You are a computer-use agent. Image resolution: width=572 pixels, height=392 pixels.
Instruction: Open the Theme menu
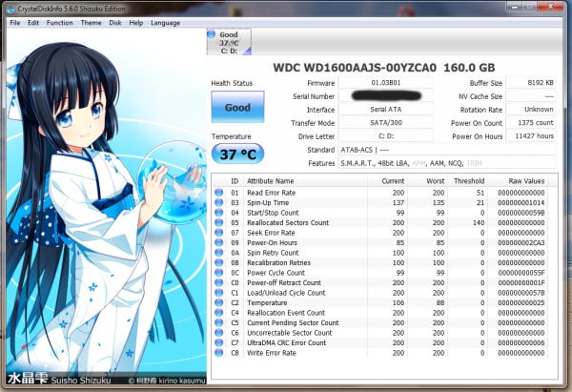pyautogui.click(x=91, y=21)
